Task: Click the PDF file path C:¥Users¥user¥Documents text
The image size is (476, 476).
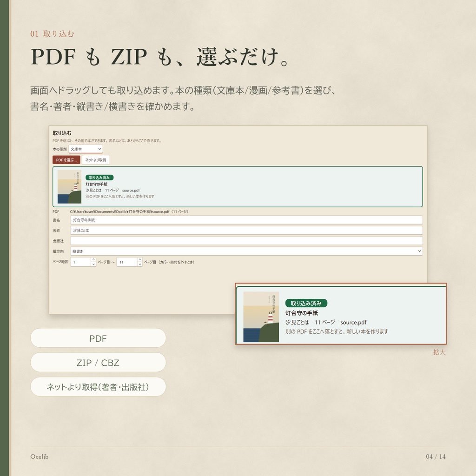Action: tap(129, 212)
